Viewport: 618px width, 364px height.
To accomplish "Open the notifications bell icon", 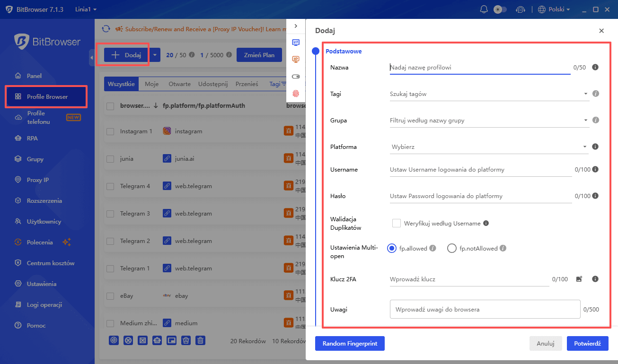I will pos(484,9).
